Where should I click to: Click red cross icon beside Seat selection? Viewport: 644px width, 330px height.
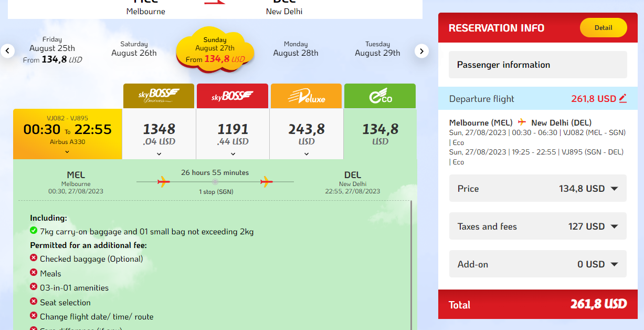pyautogui.click(x=34, y=302)
